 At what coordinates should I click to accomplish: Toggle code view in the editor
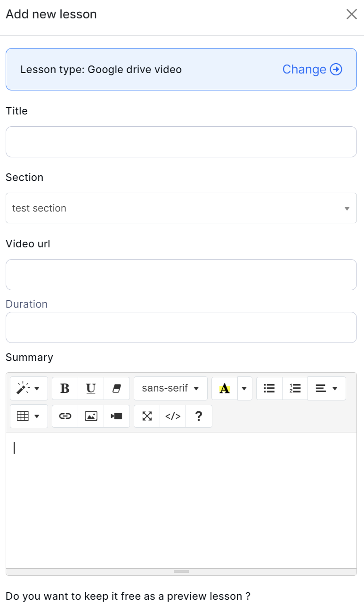click(173, 416)
